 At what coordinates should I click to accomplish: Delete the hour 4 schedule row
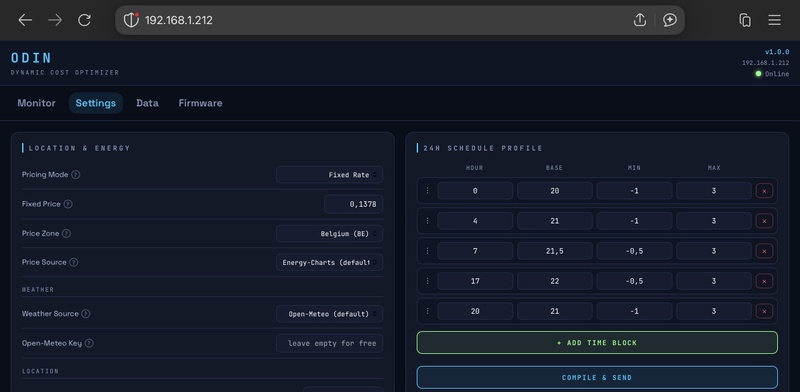pyautogui.click(x=764, y=221)
